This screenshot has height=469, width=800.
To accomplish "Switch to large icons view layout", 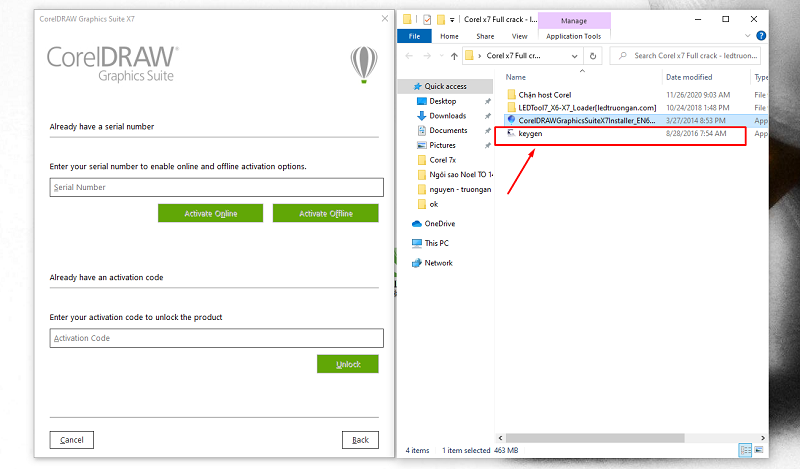I will (x=759, y=450).
